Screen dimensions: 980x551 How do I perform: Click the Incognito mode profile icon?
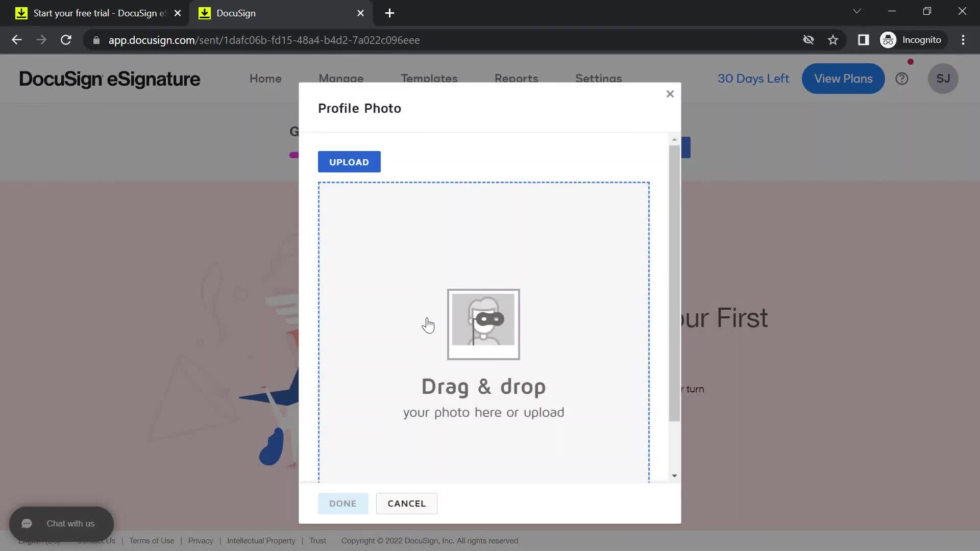coord(890,40)
